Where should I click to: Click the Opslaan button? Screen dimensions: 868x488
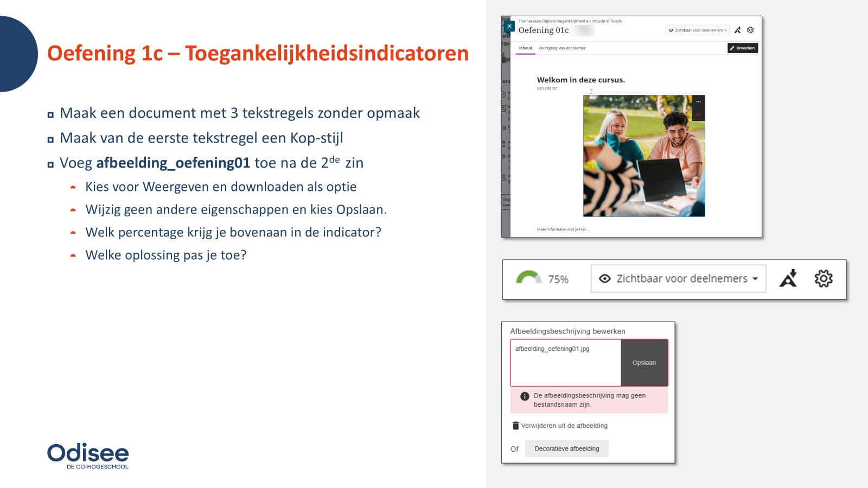pyautogui.click(x=644, y=363)
